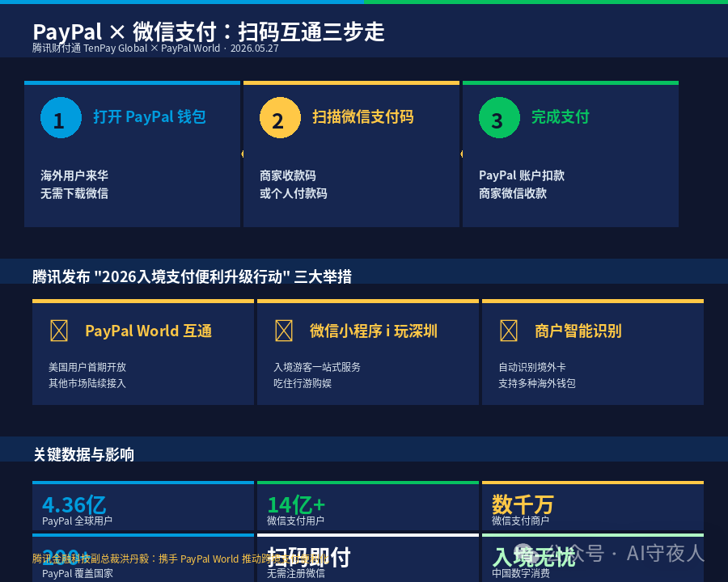The width and height of the screenshot is (728, 582).
Task: Click the text 其他市场陆续接入
Action: (87, 383)
